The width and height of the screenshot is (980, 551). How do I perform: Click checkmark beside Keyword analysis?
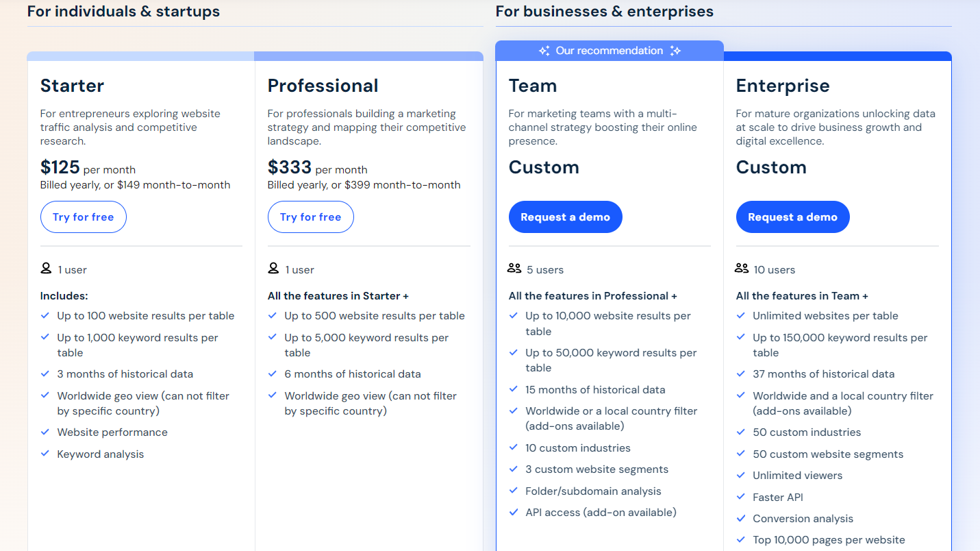[45, 454]
